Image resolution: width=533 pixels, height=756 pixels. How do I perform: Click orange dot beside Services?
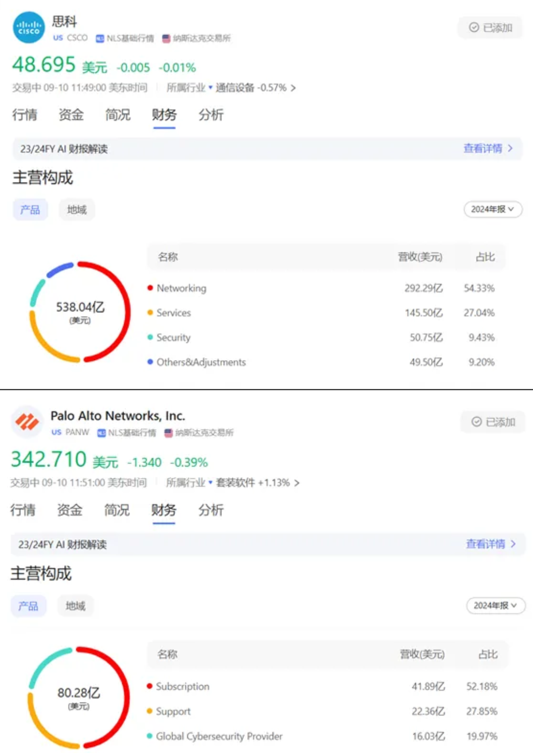coord(150,313)
